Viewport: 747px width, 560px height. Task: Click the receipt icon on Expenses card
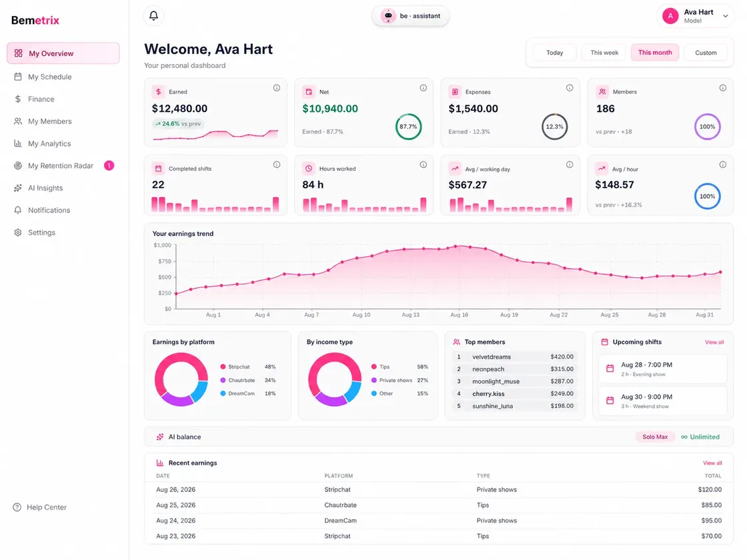click(x=455, y=91)
